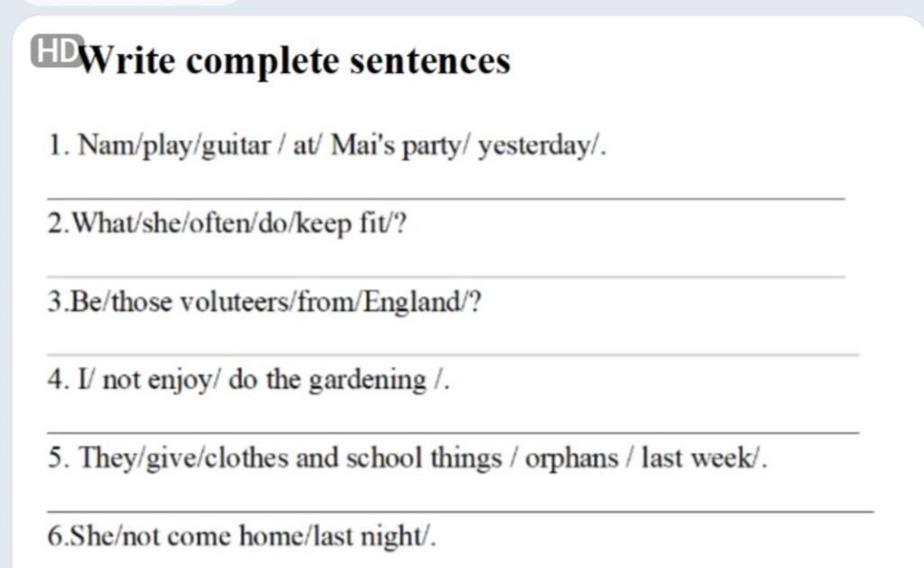Click the answer line below sentence 3
This screenshot has width=924, height=568.
pyautogui.click(x=451, y=355)
